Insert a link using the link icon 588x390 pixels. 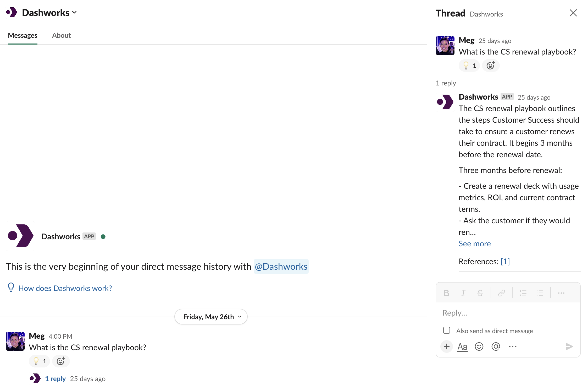tap(501, 293)
